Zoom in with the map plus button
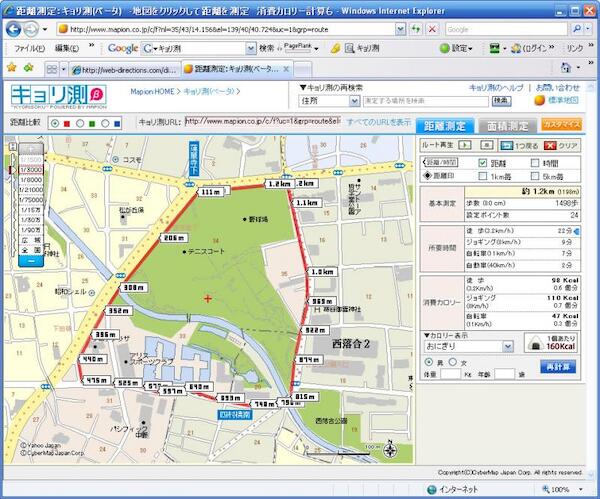The width and height of the screenshot is (600, 499). pyautogui.click(x=31, y=148)
